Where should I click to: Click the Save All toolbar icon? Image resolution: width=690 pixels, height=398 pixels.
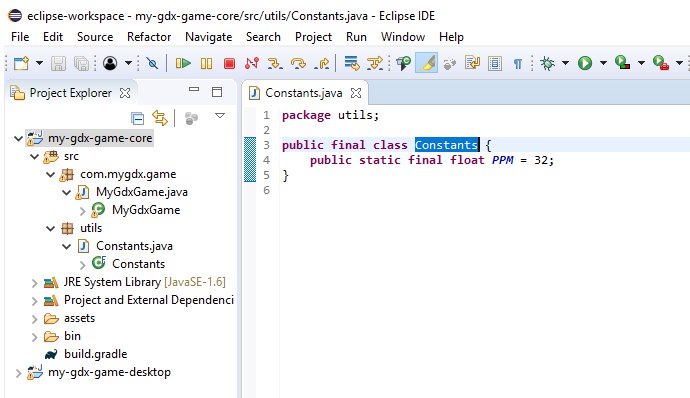tap(81, 63)
